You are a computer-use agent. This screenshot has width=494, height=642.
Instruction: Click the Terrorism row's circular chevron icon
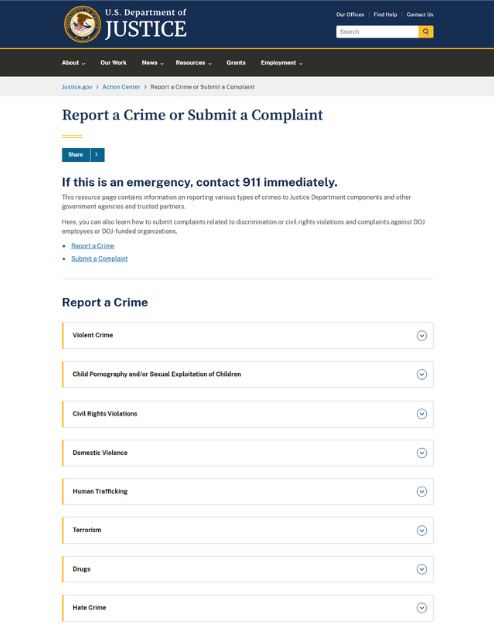pos(422,531)
